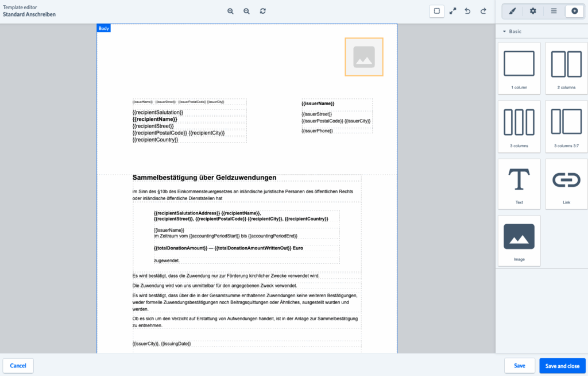Enter fullscreen mode with the arrows icon

452,11
